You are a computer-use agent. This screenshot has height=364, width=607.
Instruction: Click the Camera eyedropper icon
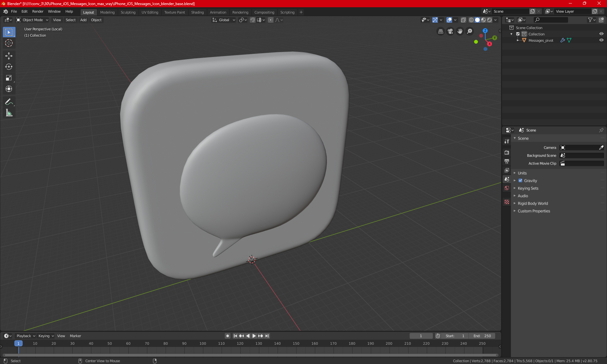coord(601,148)
